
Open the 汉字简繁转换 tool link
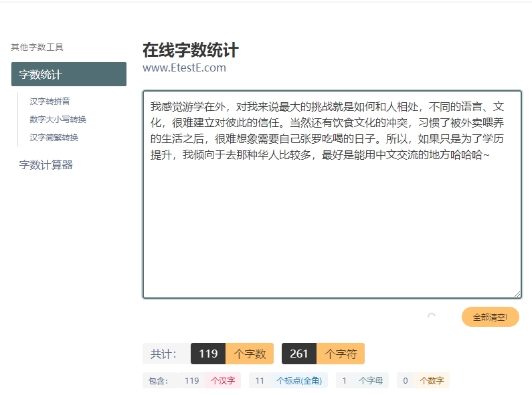[x=54, y=137]
